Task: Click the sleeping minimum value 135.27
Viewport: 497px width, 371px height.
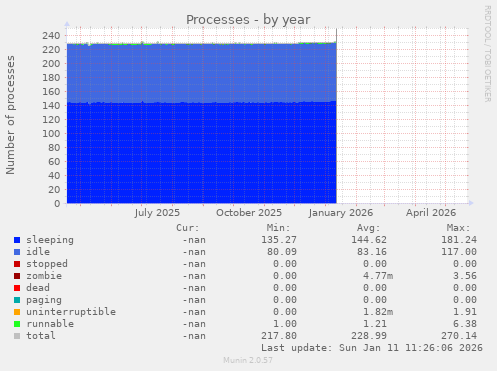Action: point(279,240)
